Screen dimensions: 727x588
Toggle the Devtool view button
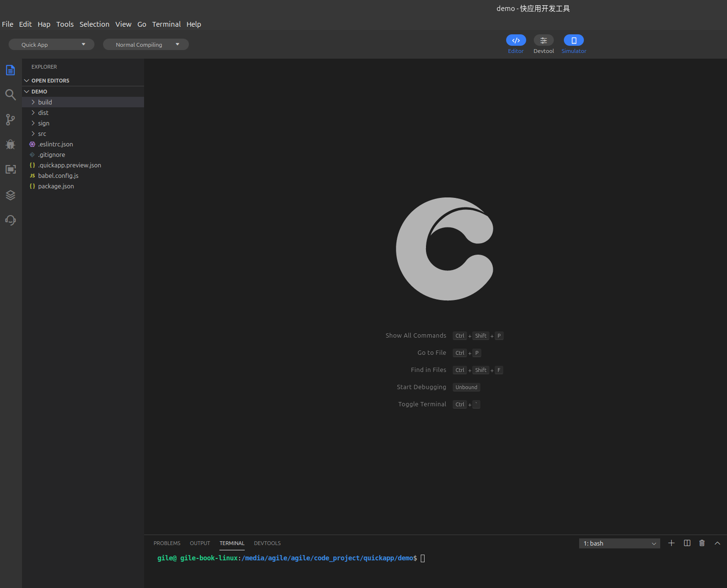pyautogui.click(x=543, y=41)
